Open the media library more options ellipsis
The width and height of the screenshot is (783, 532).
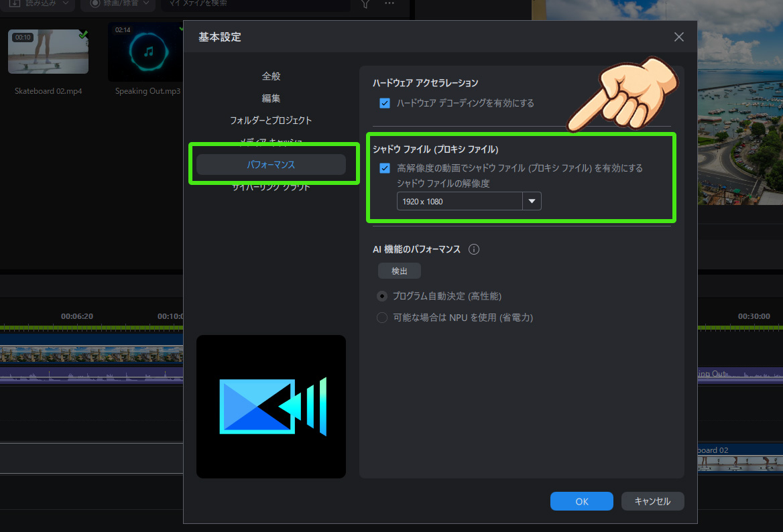[x=389, y=3]
